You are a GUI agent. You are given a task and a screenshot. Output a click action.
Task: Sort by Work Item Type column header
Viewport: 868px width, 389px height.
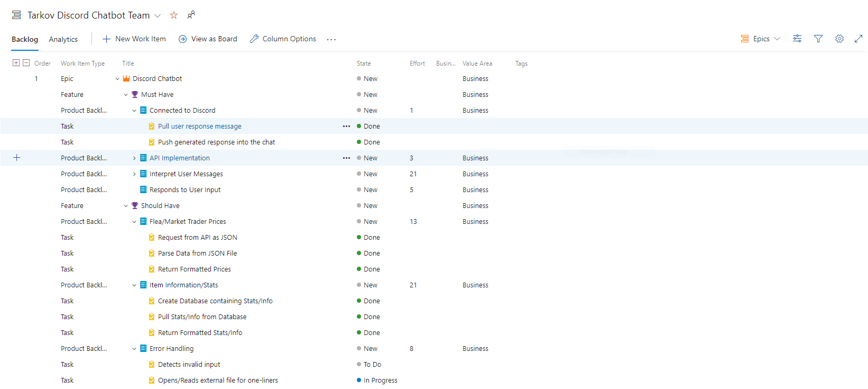coord(82,64)
